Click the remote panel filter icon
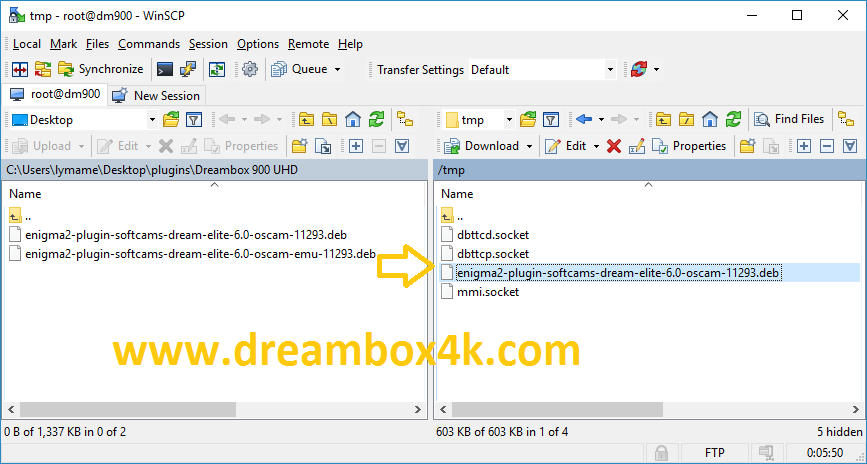This screenshot has width=867, height=464. tap(551, 119)
